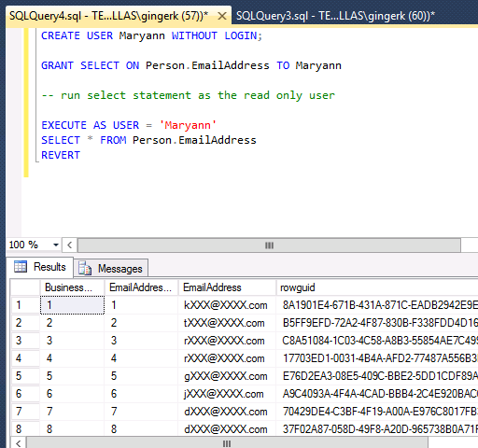Select the rowguid column header
Viewport: 478px width, 448px height.
coord(377,287)
